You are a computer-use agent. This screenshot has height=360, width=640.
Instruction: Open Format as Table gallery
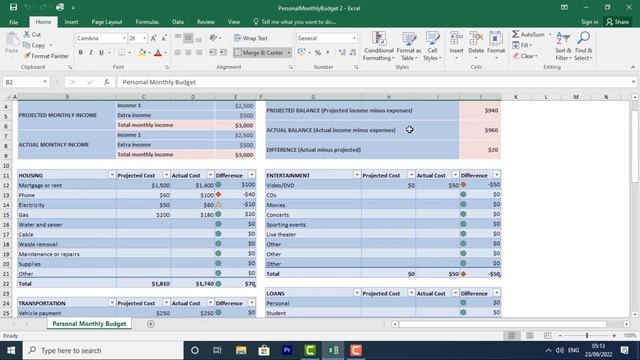coord(408,46)
